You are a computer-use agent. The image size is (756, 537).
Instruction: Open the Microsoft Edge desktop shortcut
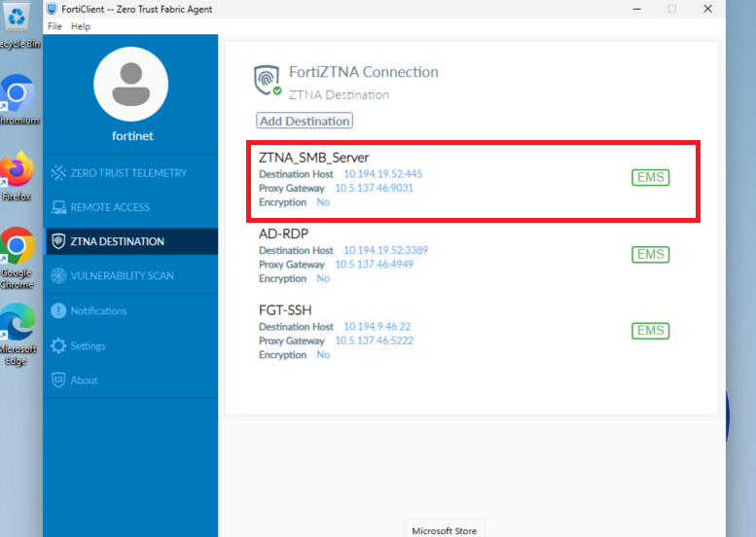(18, 335)
